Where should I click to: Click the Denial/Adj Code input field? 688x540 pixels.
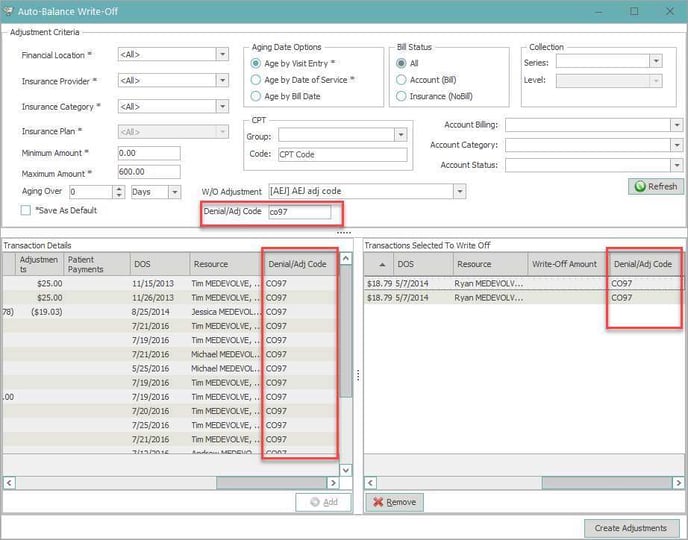298,212
